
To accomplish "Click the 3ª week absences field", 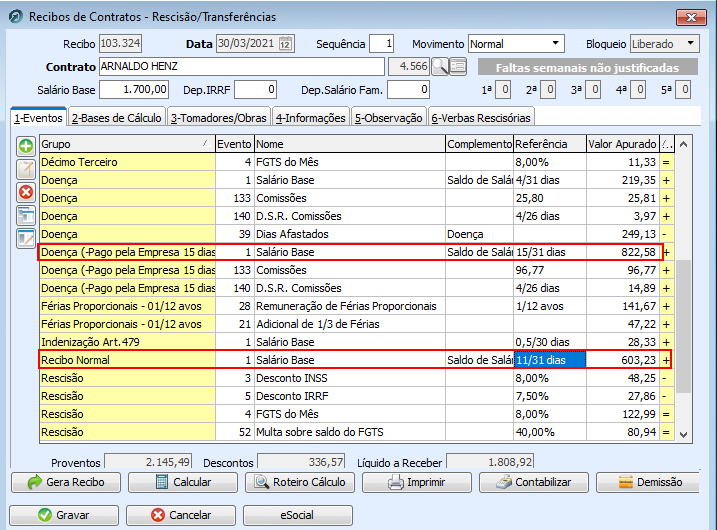I will (x=593, y=89).
